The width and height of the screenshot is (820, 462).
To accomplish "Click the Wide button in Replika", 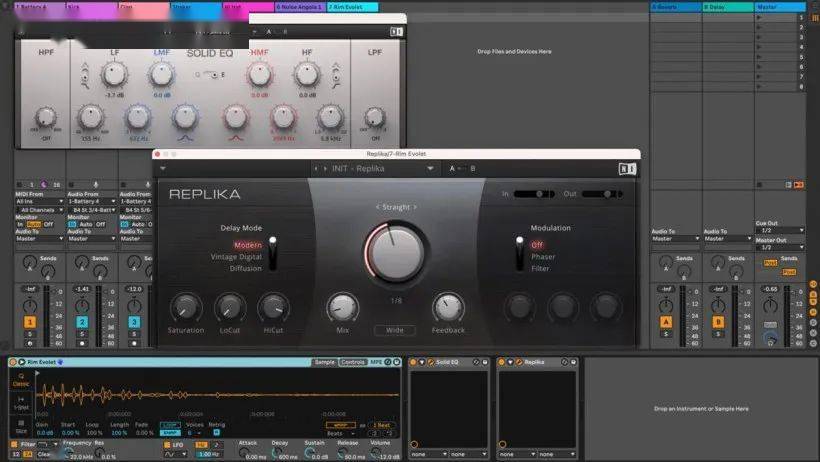I will click(394, 330).
